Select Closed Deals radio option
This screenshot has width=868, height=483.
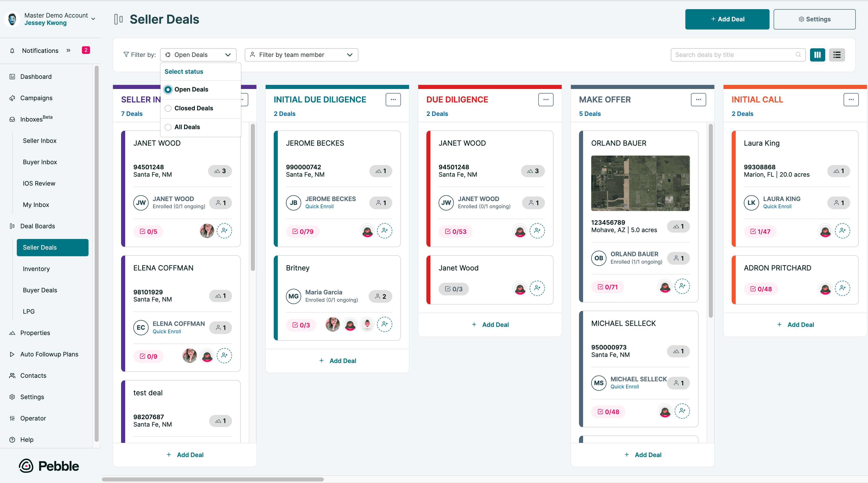click(x=168, y=108)
